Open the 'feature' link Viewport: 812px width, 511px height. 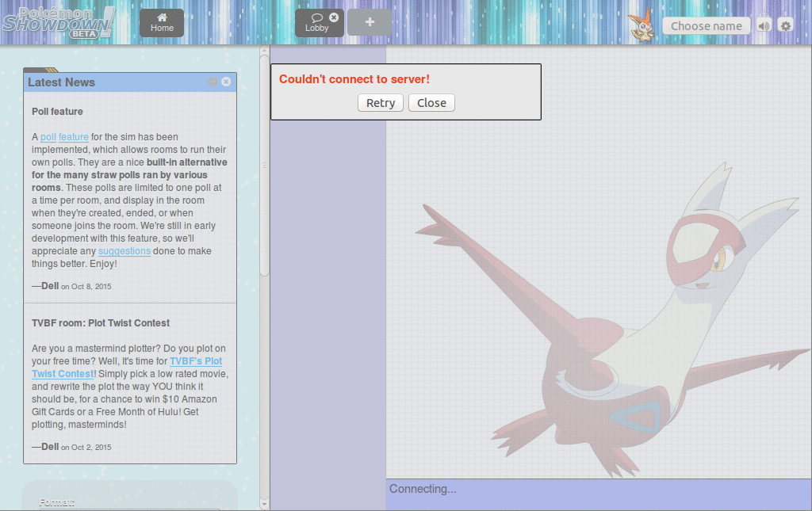(74, 137)
